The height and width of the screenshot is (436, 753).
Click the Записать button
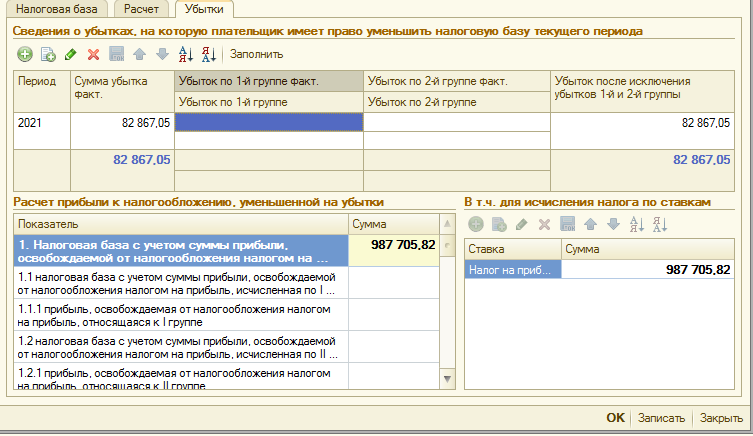tap(661, 418)
